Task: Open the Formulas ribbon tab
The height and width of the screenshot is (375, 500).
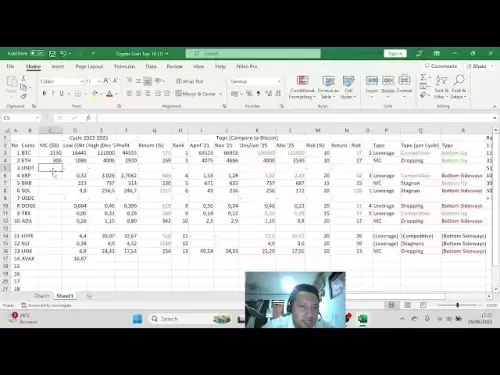Action: [x=124, y=66]
